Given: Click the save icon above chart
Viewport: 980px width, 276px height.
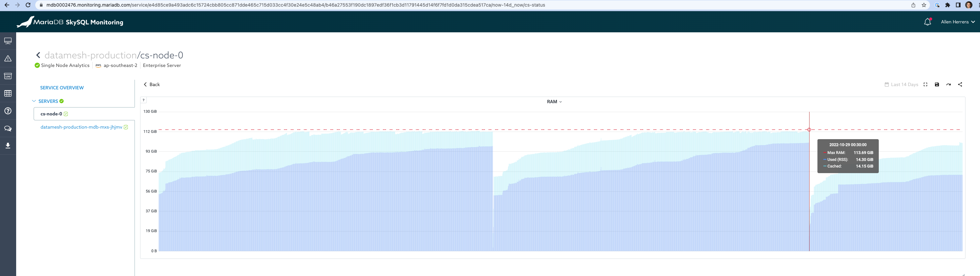Looking at the screenshot, I should click(x=936, y=84).
